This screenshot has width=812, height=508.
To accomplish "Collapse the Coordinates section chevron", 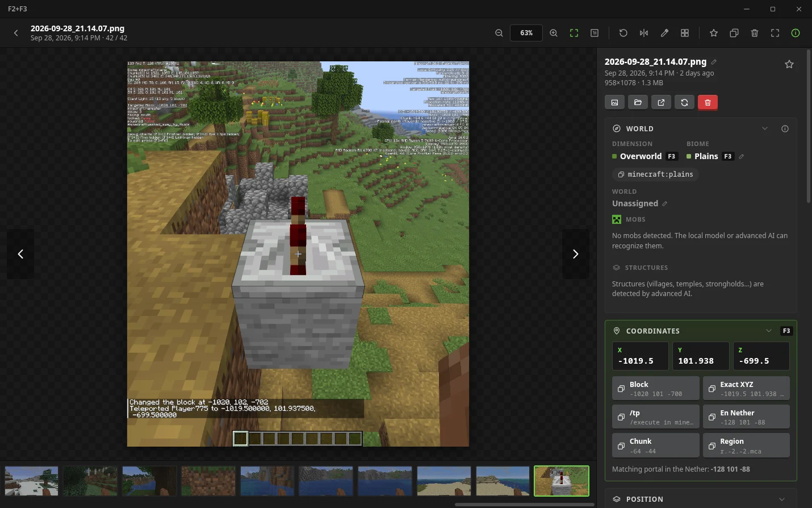I will click(x=769, y=331).
